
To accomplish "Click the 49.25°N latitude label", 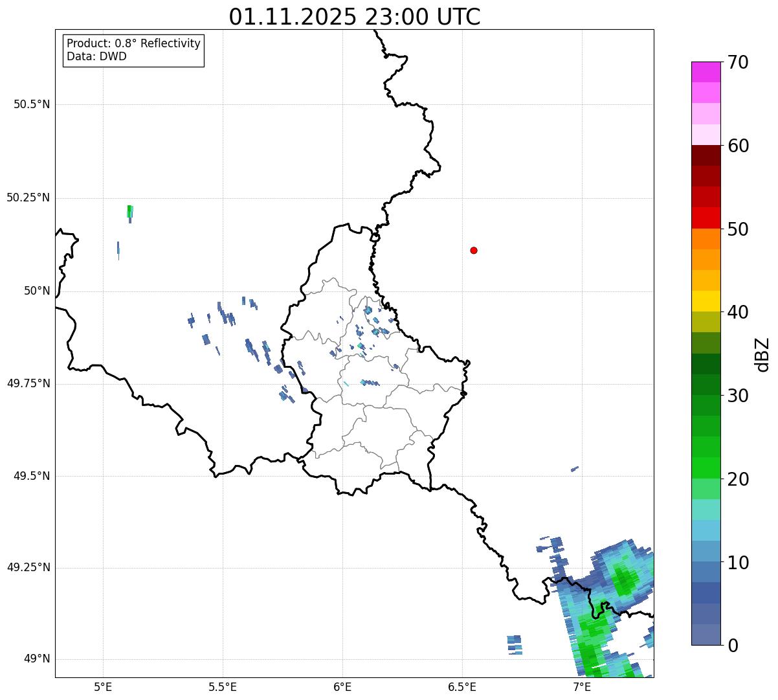I will pos(28,568).
